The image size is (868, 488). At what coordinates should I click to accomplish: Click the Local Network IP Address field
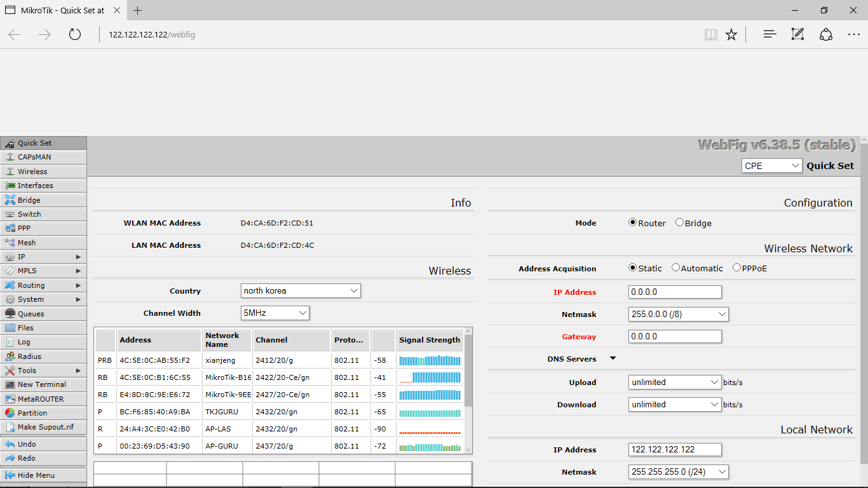[675, 449]
